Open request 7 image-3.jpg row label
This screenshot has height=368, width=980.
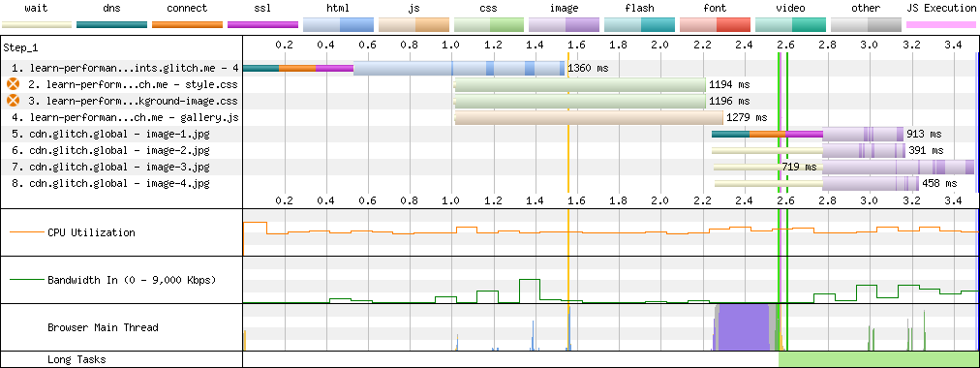(110, 167)
